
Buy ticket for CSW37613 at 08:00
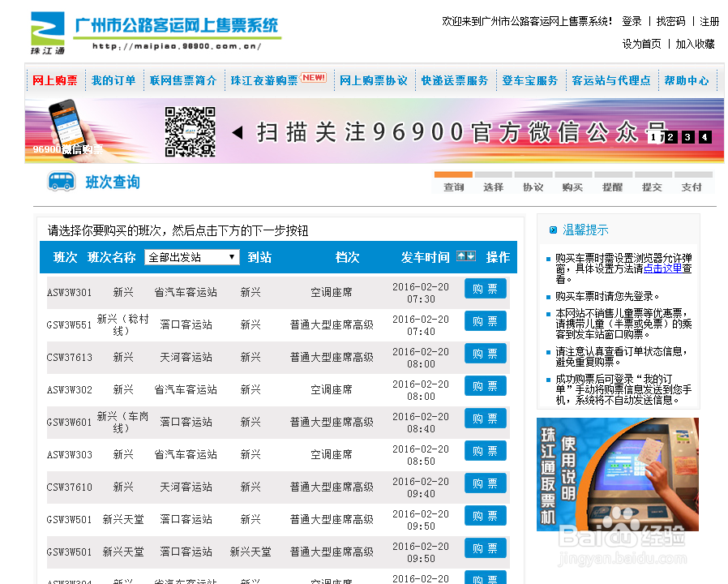click(485, 354)
